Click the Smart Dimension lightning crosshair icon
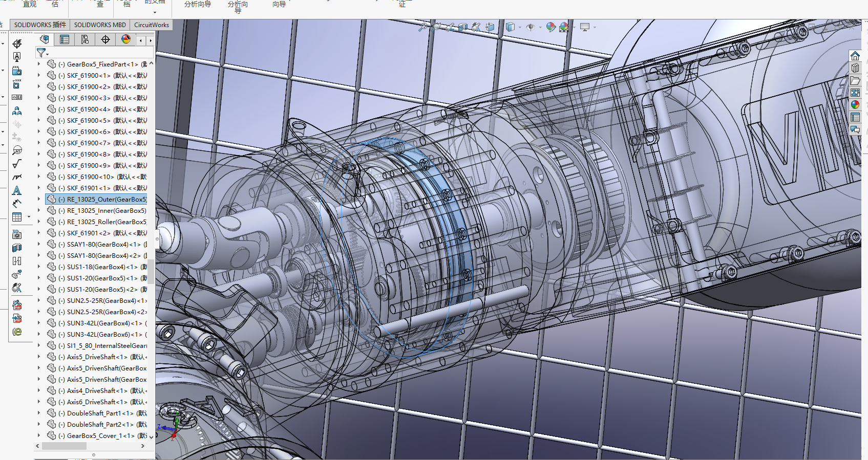Image resolution: width=868 pixels, height=460 pixels. [17, 44]
